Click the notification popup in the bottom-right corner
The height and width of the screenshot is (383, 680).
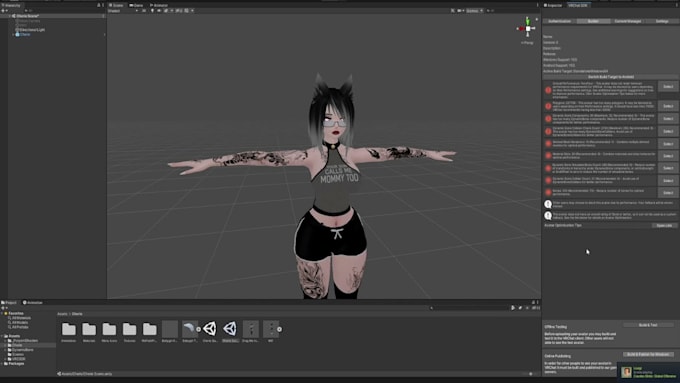(x=648, y=372)
